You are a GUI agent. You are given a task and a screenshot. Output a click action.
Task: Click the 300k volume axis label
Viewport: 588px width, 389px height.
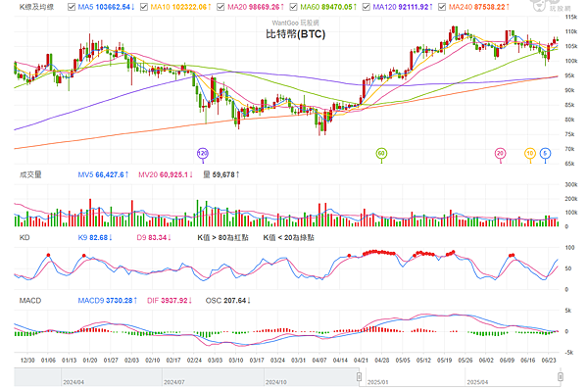571,184
